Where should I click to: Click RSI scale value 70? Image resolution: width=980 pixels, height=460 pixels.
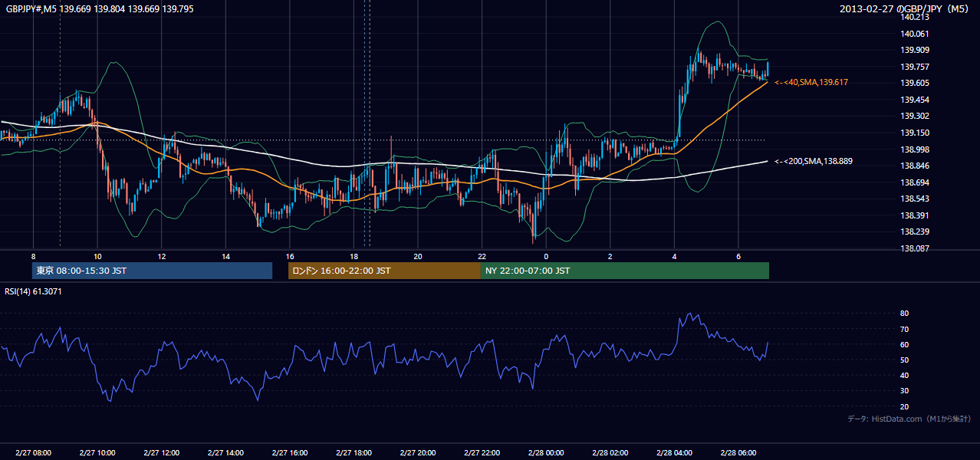[x=904, y=329]
